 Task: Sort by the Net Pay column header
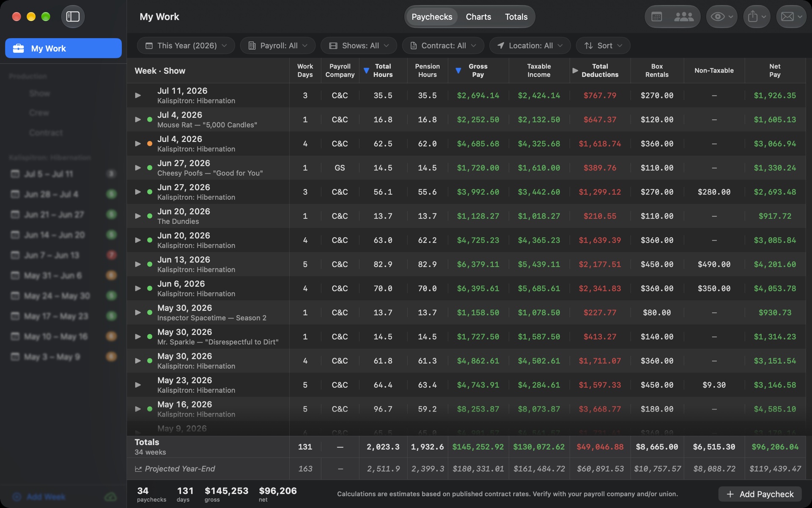pyautogui.click(x=775, y=70)
